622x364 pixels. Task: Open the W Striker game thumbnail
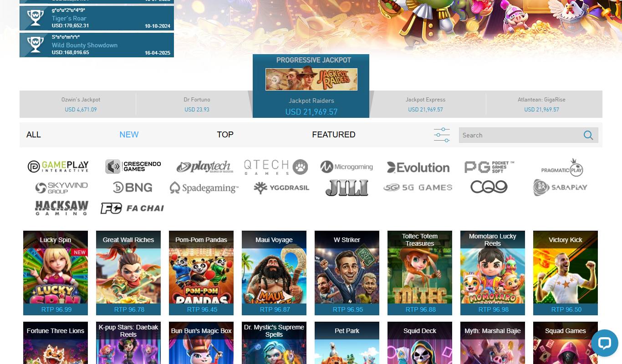pos(347,273)
